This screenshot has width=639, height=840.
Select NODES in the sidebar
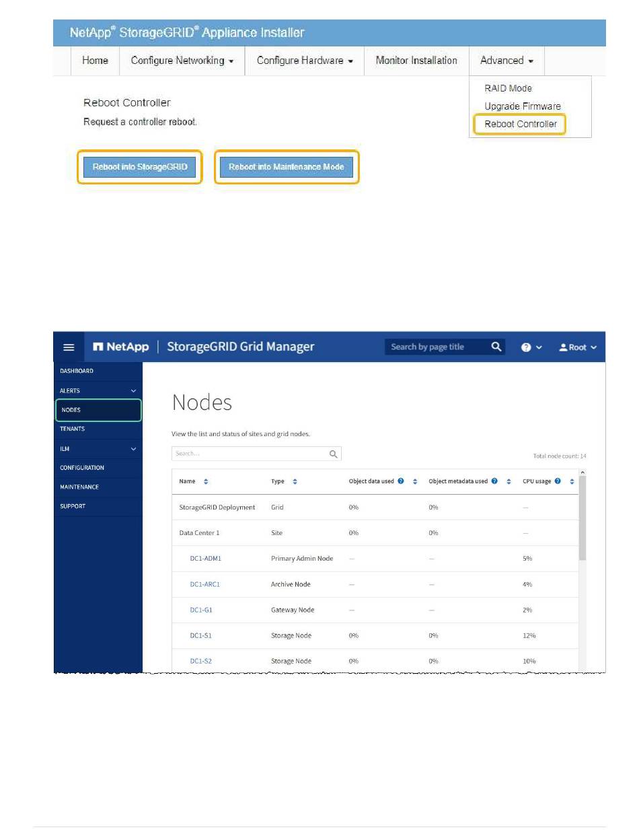(99, 410)
